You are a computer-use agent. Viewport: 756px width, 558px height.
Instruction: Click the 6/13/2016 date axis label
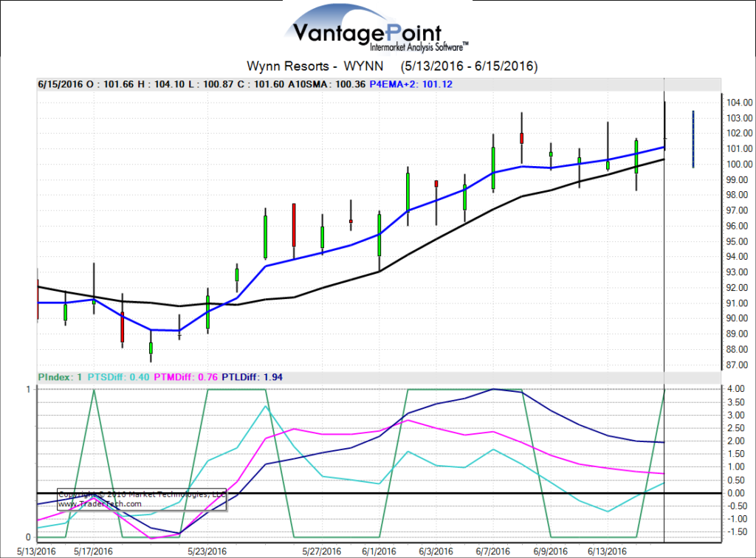click(607, 551)
